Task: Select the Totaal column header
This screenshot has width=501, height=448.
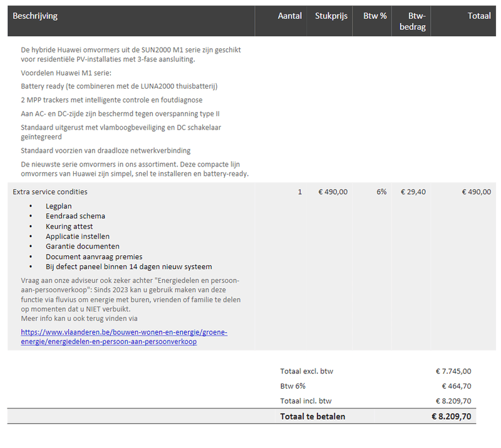Action: pyautogui.click(x=479, y=16)
